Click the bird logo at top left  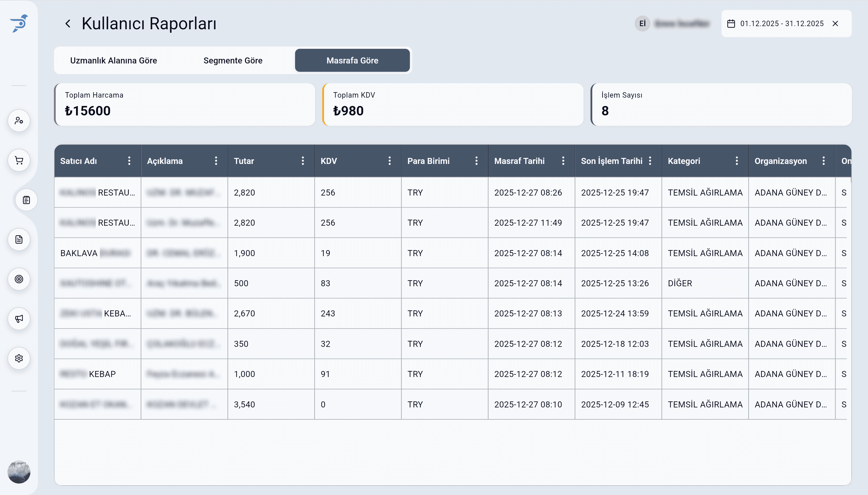pyautogui.click(x=19, y=24)
